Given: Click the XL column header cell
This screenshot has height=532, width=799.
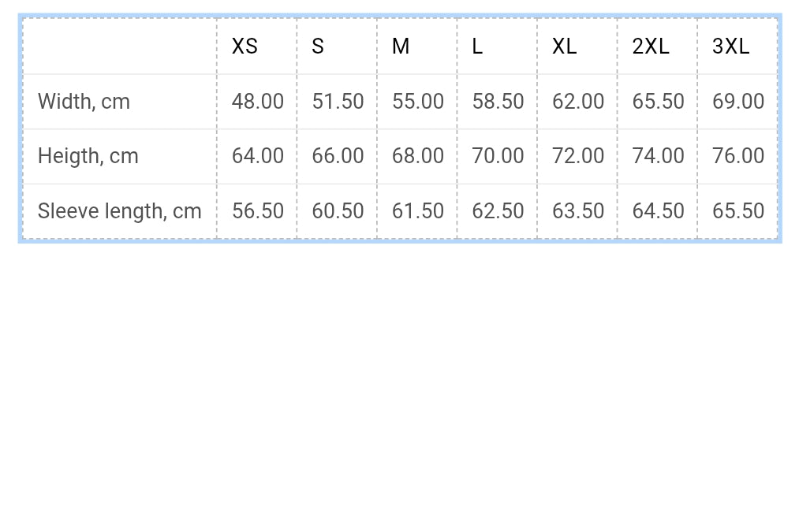Looking at the screenshot, I should 565,47.
